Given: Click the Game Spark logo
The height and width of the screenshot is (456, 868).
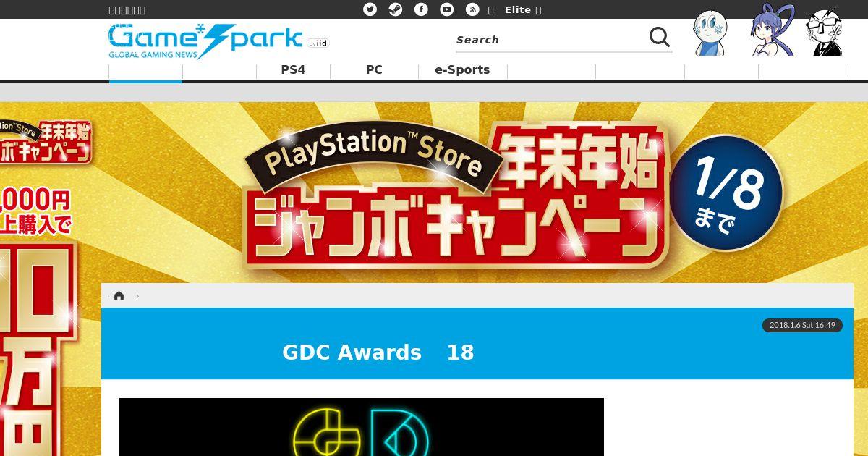Looking at the screenshot, I should click(x=206, y=41).
